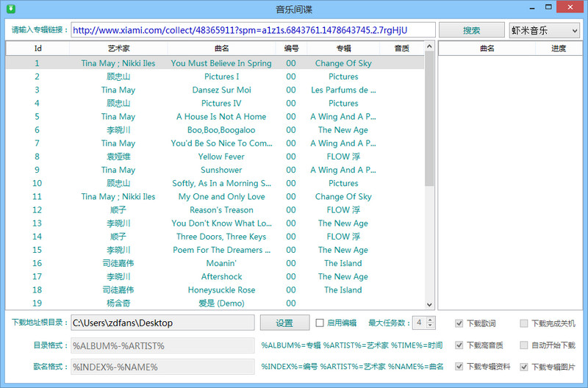Click the 搜索 search button

pos(471,30)
